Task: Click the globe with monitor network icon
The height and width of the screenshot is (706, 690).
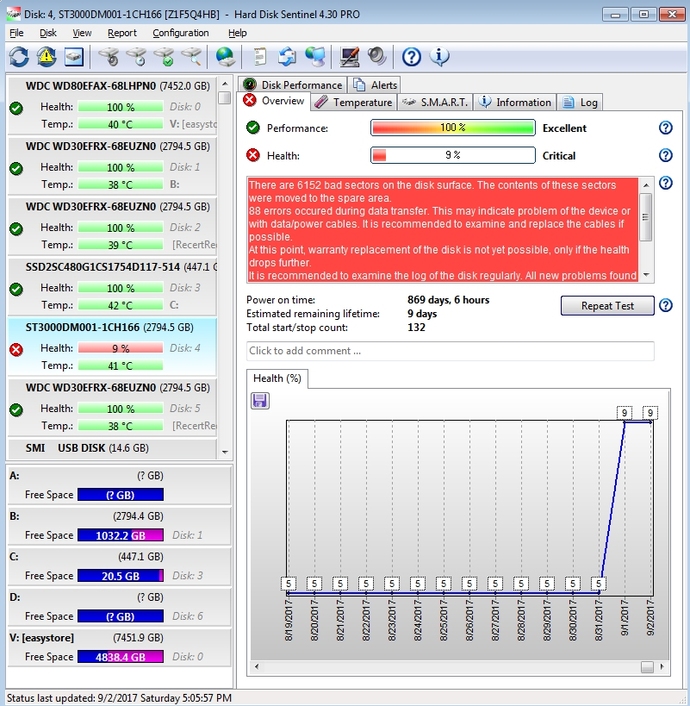Action: click(x=315, y=57)
